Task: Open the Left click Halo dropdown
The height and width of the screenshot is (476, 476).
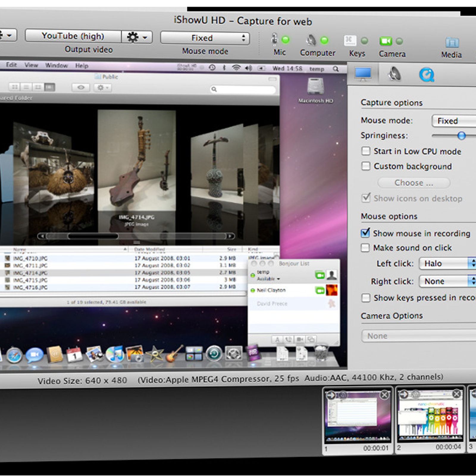Action: (447, 263)
